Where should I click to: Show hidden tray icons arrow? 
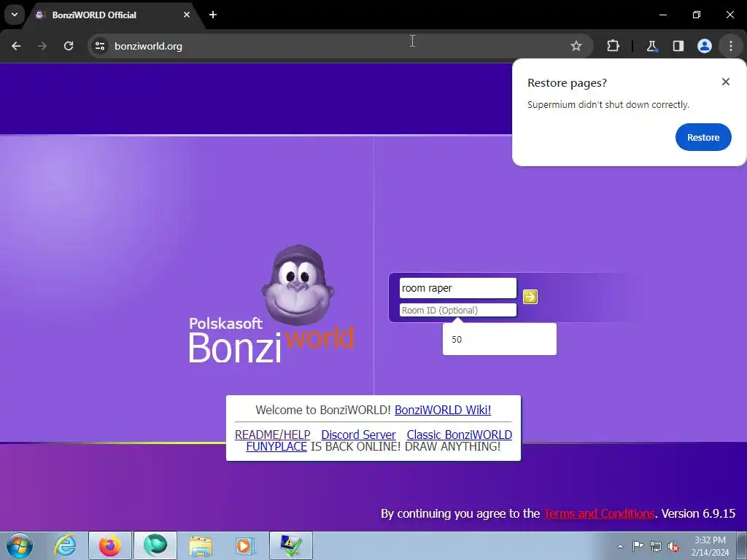[620, 546]
